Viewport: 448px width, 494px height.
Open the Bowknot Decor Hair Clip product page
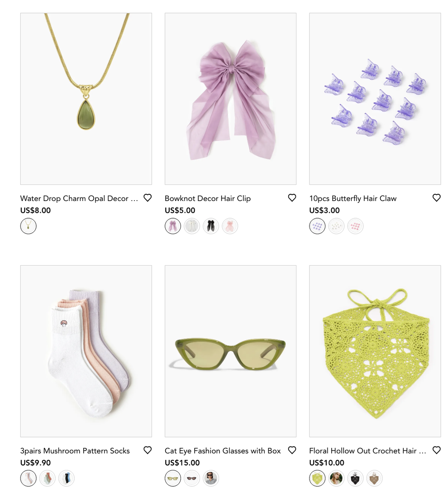[207, 198]
